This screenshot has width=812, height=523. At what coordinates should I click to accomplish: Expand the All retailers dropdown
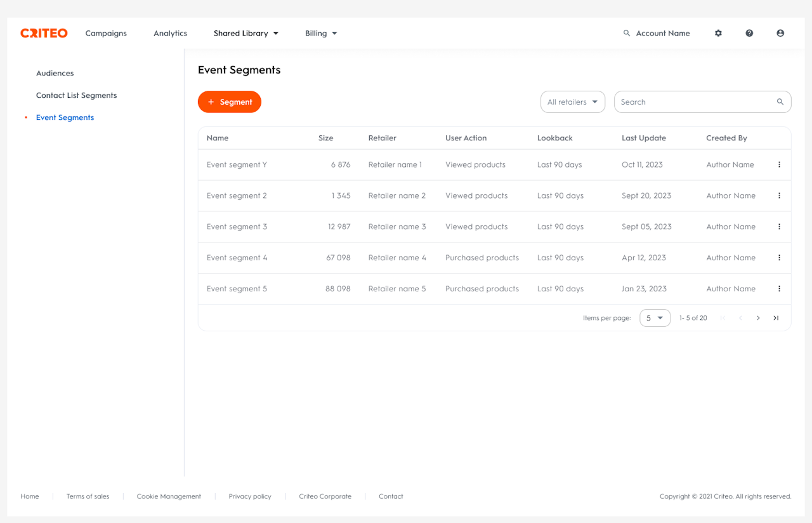coord(573,102)
